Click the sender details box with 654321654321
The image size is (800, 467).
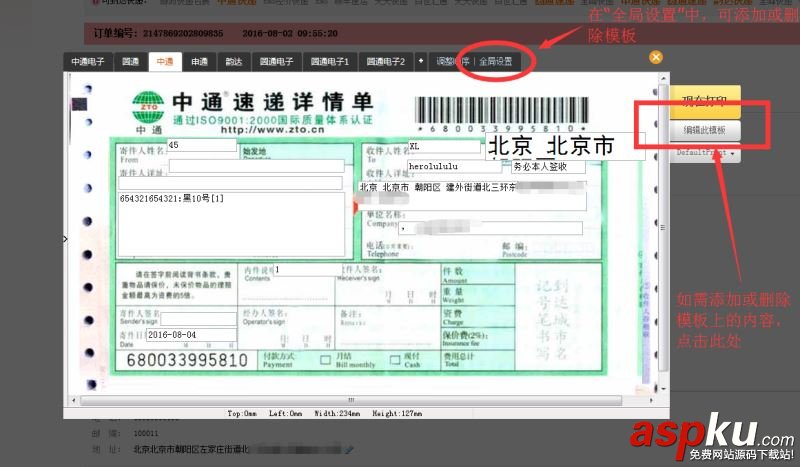[231, 224]
